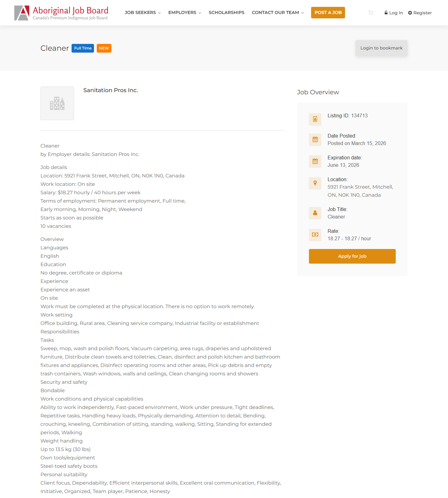Click the Location map pin icon

(315, 183)
